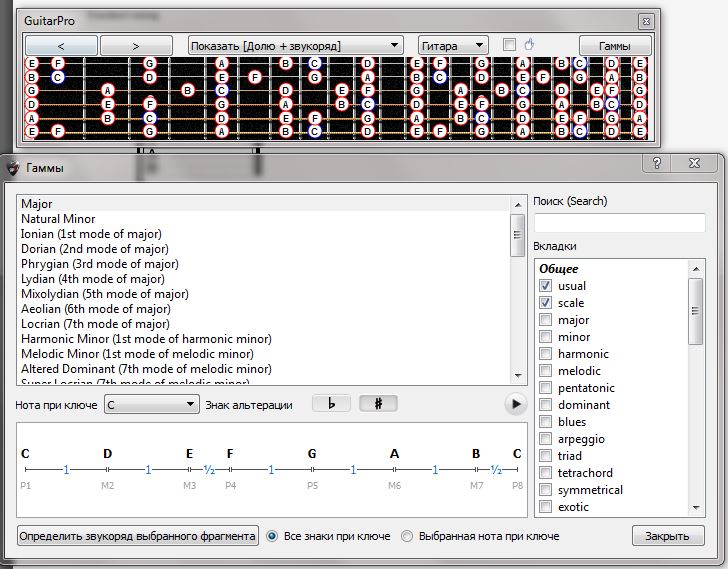
Task: Select the Major scale in the list
Action: 265,204
